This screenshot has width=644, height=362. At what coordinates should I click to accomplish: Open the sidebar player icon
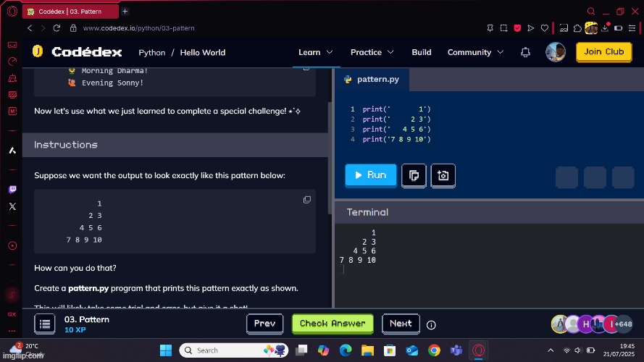click(12, 245)
